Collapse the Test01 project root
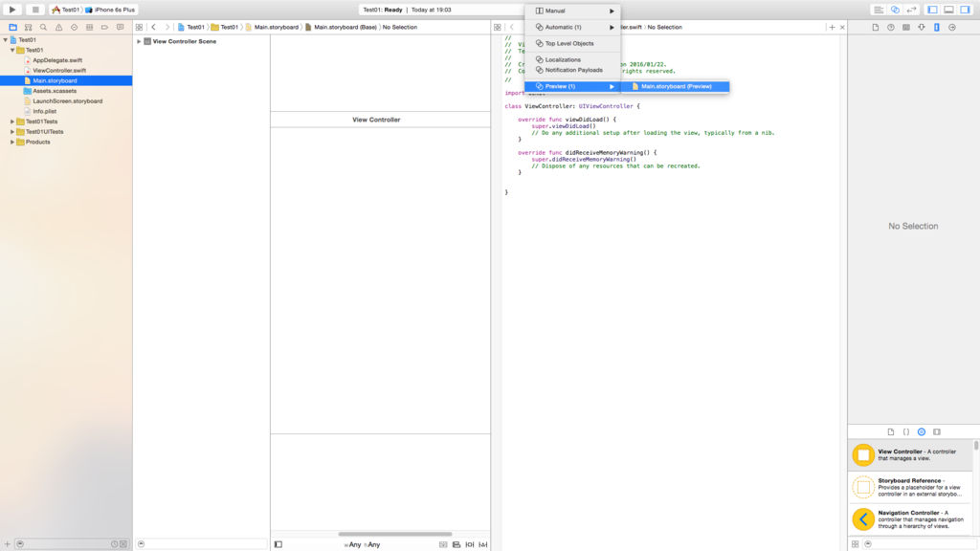 [6, 40]
